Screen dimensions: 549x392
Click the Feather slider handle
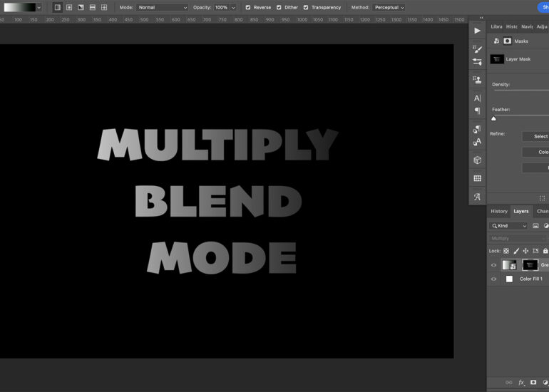[493, 118]
